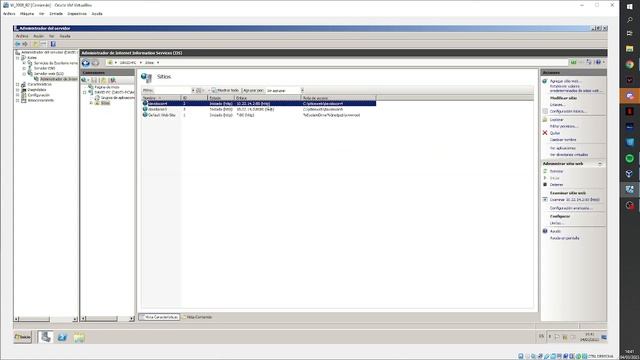Collapse the Administrar sitio web section
The image size is (640, 360).
tap(600, 164)
